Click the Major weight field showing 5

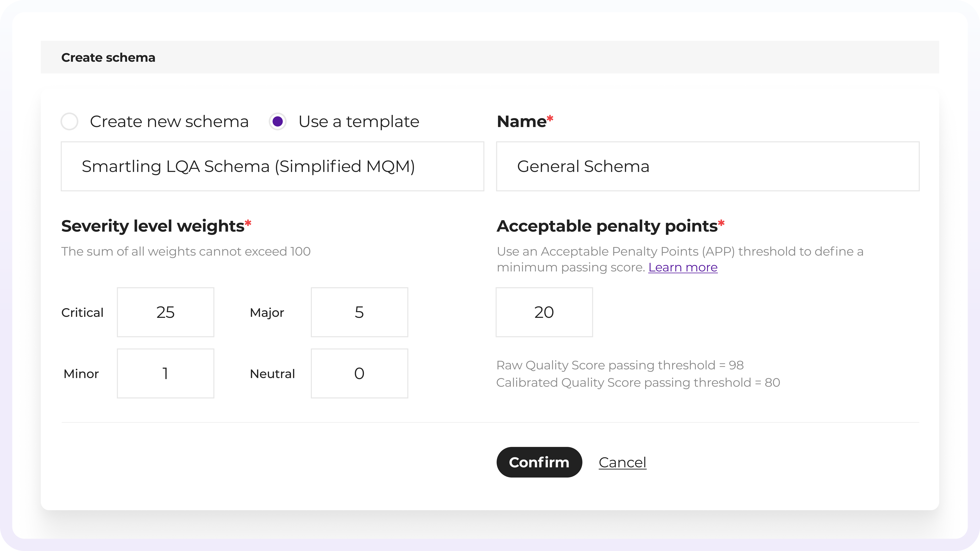tap(359, 312)
